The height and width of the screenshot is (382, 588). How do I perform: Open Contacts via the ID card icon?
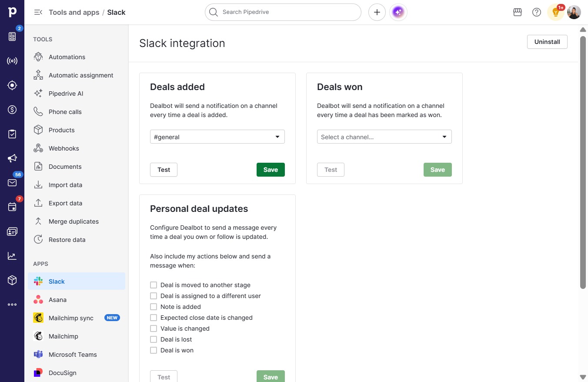(x=12, y=231)
